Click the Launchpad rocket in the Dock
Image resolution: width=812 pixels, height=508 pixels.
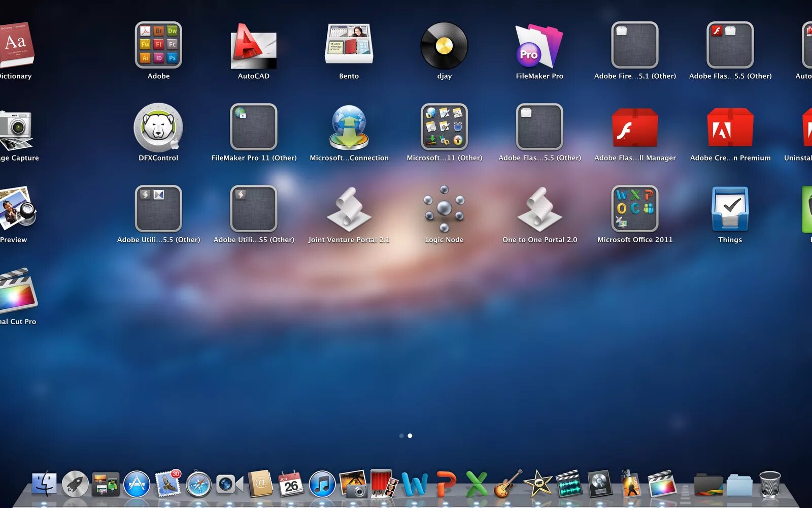pyautogui.click(x=75, y=484)
